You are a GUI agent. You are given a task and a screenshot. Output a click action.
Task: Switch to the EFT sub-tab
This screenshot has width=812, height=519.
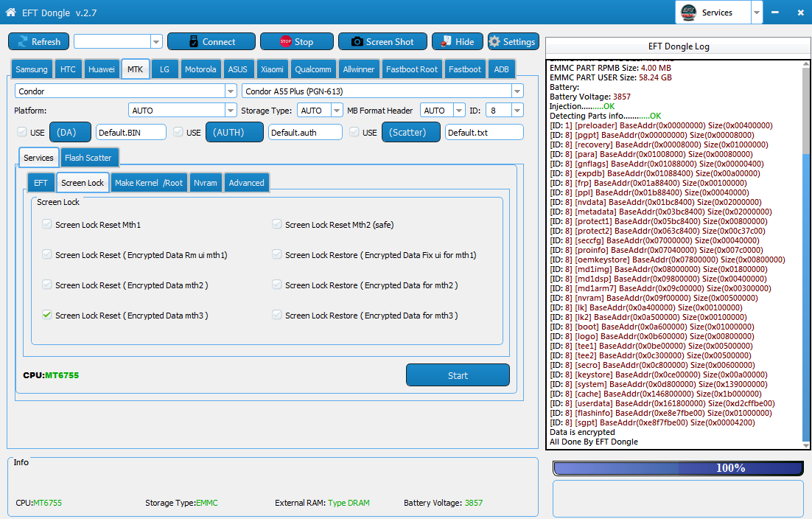click(41, 183)
